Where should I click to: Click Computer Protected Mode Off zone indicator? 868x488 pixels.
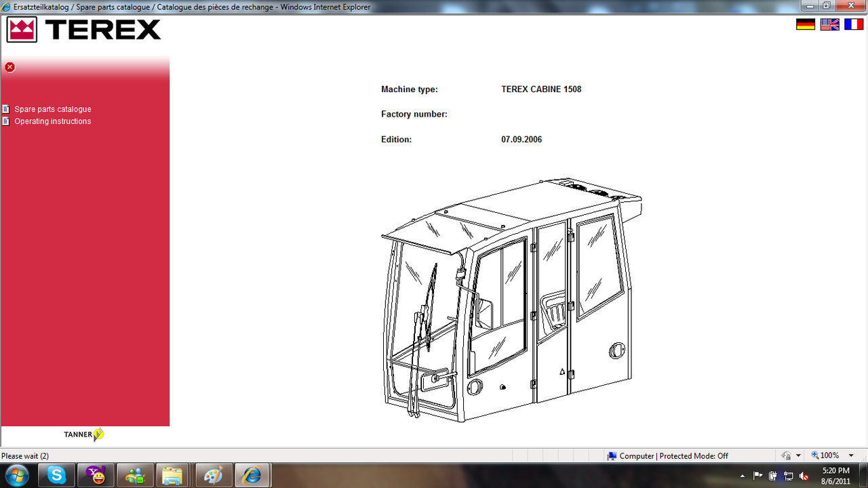pos(668,456)
